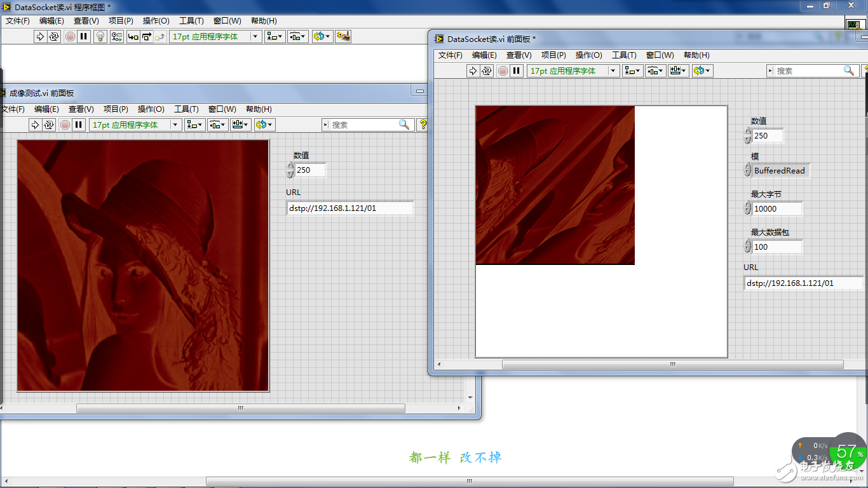The width and height of the screenshot is (868, 488).
Task: Open 文件(F) menu in block diagram window
Action: pyautogui.click(x=18, y=21)
